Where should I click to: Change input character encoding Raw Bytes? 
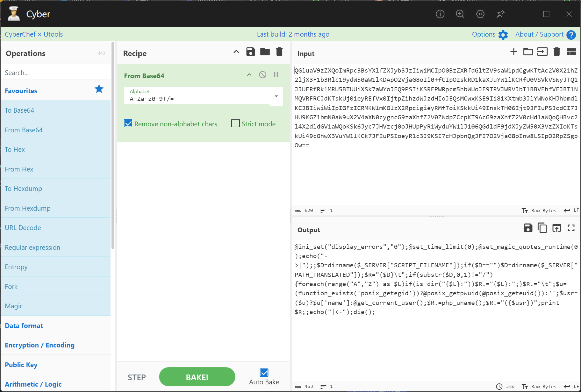click(x=539, y=211)
